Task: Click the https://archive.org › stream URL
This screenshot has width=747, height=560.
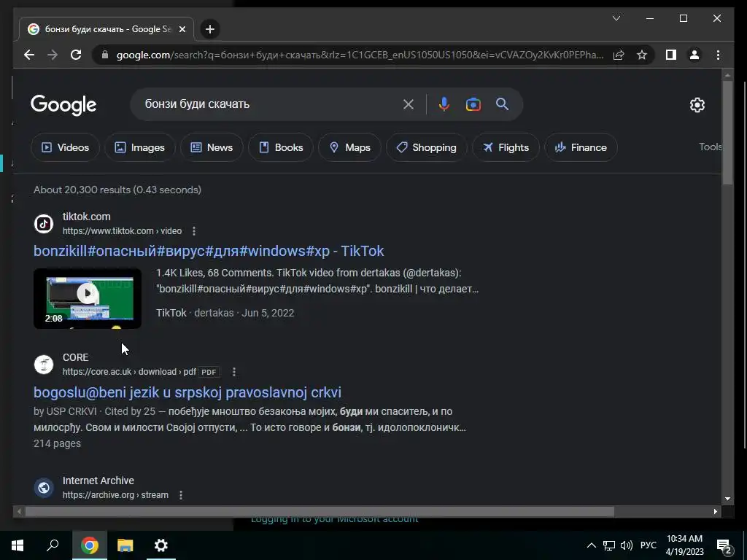Action: [x=115, y=495]
